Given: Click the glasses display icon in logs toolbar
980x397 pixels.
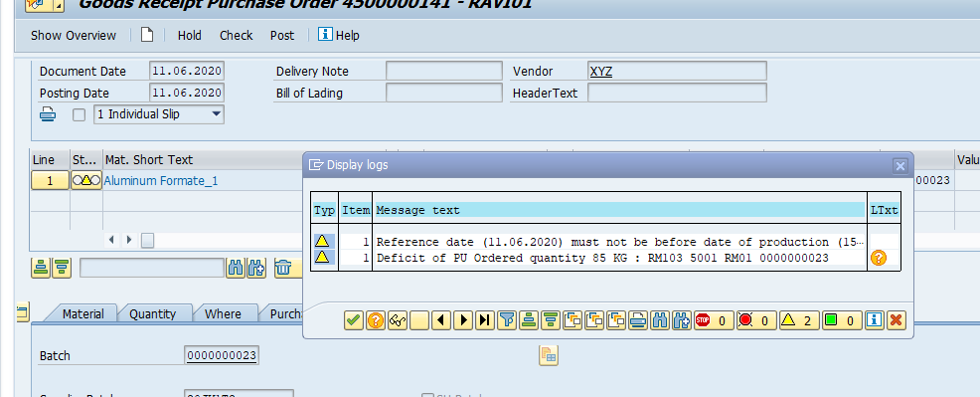Looking at the screenshot, I should tap(398, 320).
